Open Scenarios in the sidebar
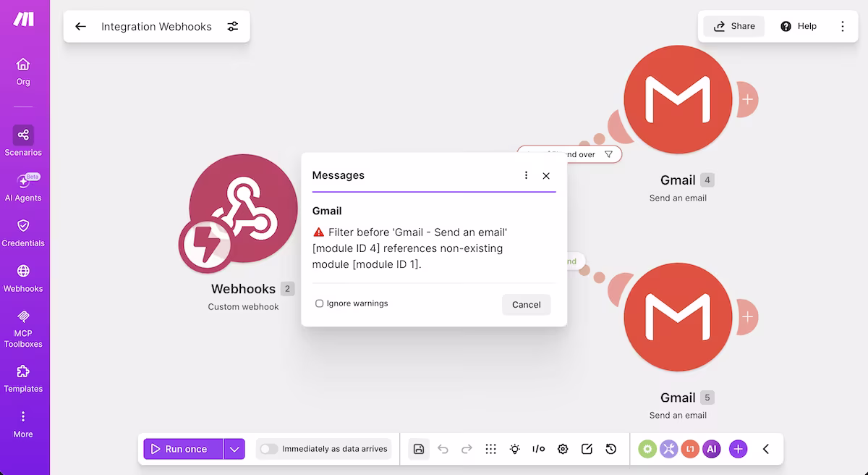Image resolution: width=868 pixels, height=475 pixels. 23,141
